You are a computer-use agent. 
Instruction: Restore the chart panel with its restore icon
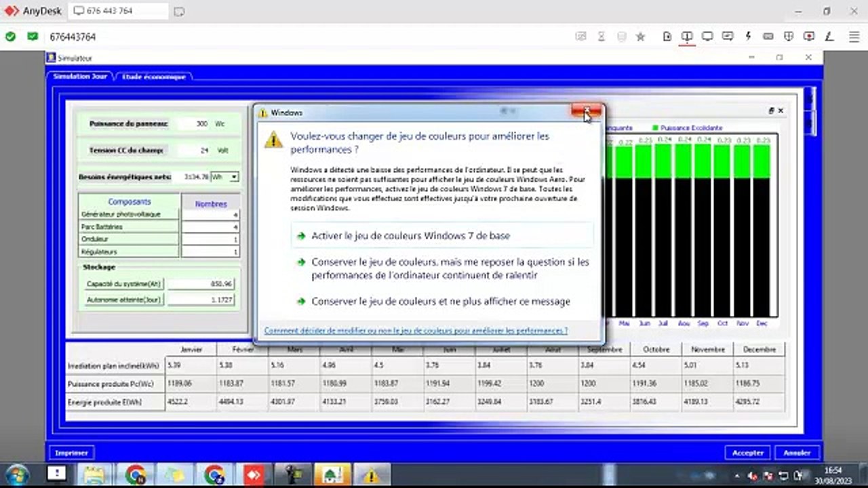click(x=771, y=110)
